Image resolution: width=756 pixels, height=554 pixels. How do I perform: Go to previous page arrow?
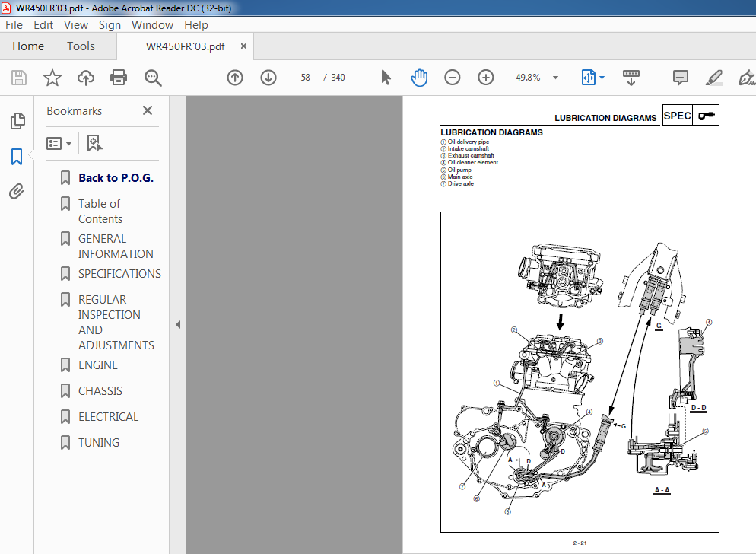(235, 78)
